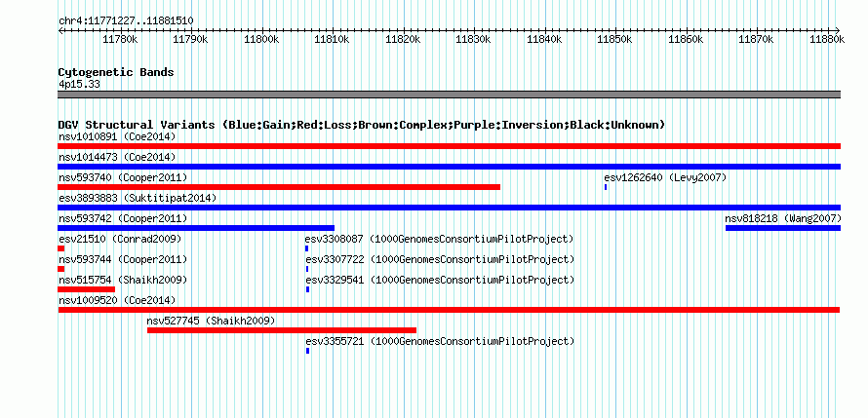Click the 11810k ruler tick label
Screen dimensions: 868x418
tap(332, 39)
